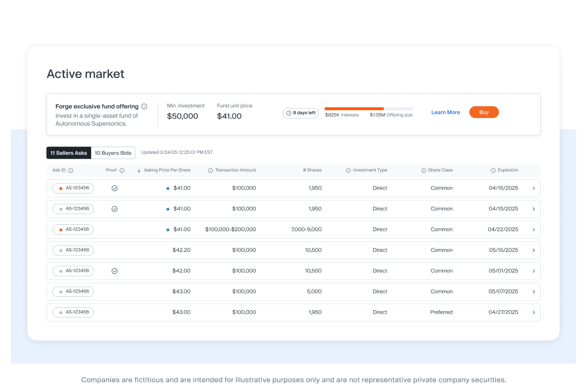This screenshot has height=392, width=588.
Task: Click proof checkmark in $42.00 row
Action: 114,271
